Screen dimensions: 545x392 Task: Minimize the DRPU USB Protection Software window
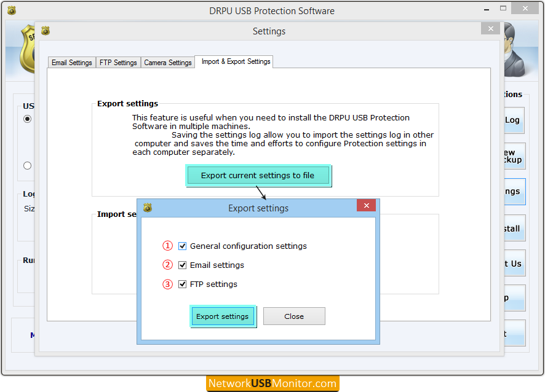pos(487,10)
